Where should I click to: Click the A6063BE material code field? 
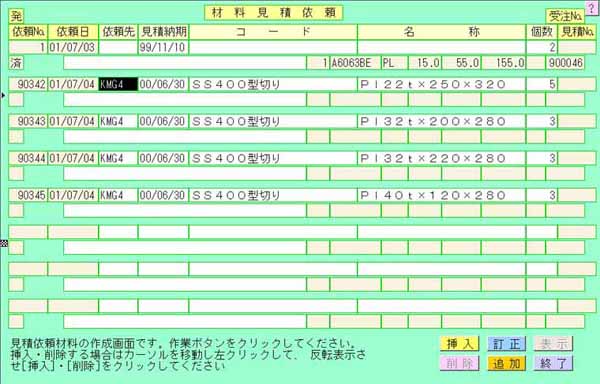(x=355, y=63)
